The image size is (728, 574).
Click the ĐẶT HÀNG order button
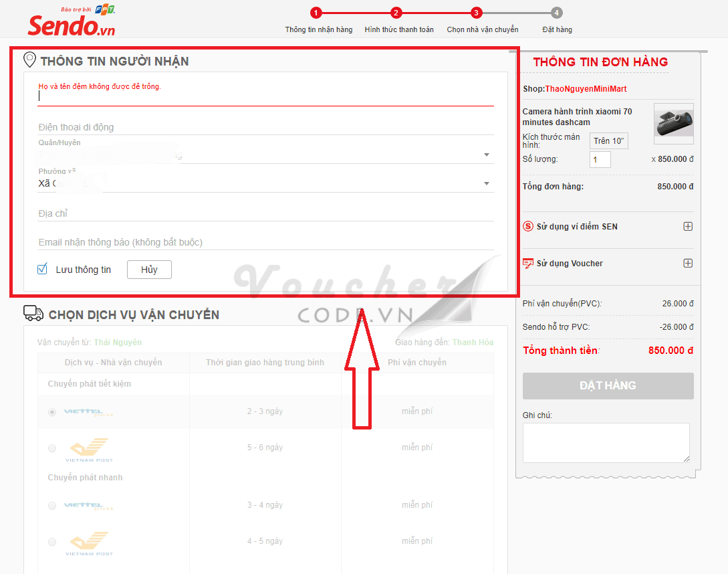(x=608, y=386)
